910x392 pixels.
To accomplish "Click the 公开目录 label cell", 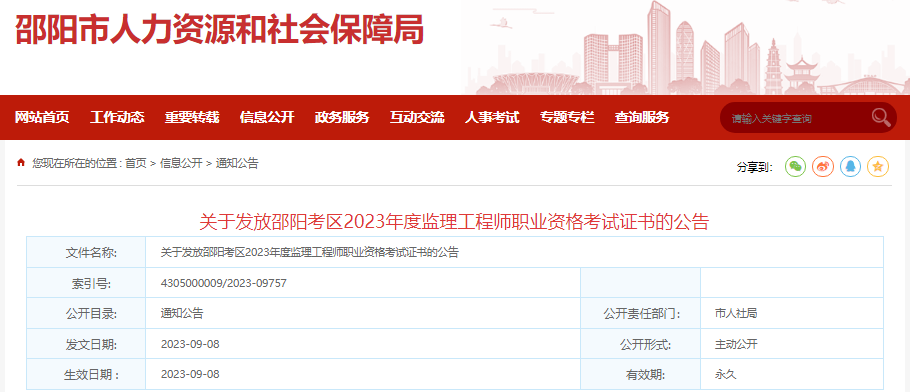I will (86, 314).
